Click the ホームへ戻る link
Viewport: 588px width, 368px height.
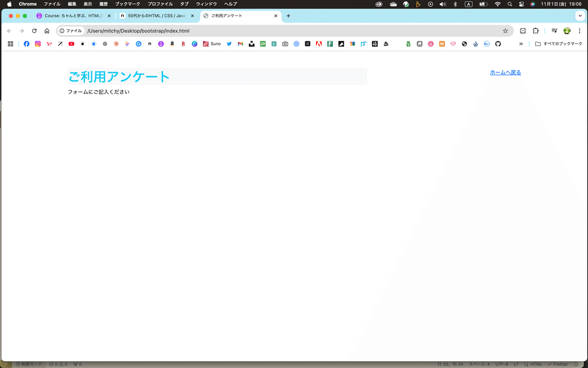click(x=505, y=72)
